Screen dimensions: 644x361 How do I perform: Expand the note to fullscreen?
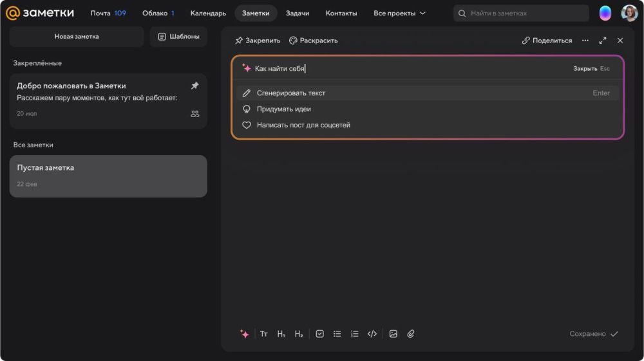tap(603, 41)
